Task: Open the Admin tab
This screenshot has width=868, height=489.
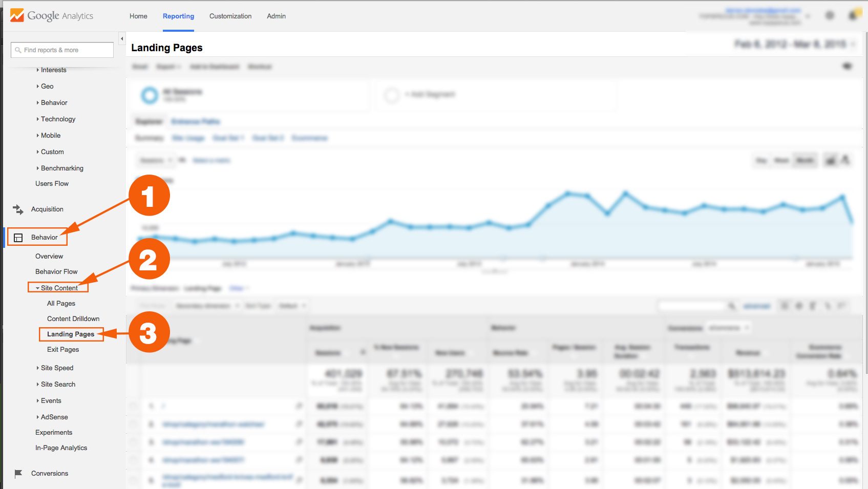Action: point(276,16)
